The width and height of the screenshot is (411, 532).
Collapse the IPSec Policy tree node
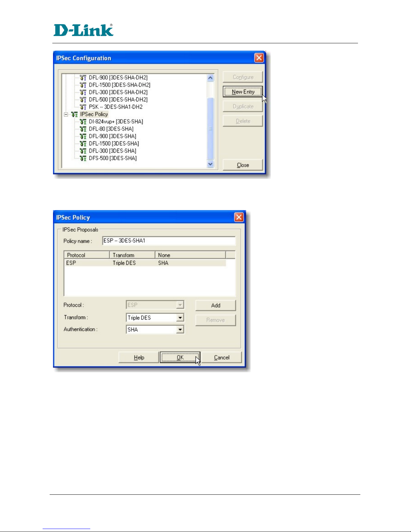click(66, 114)
